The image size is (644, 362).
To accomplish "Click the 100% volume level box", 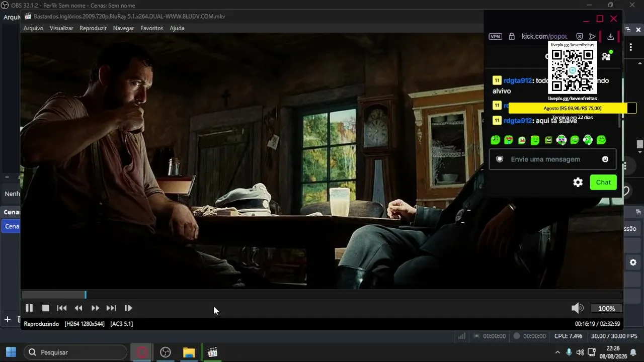I will [x=606, y=308].
